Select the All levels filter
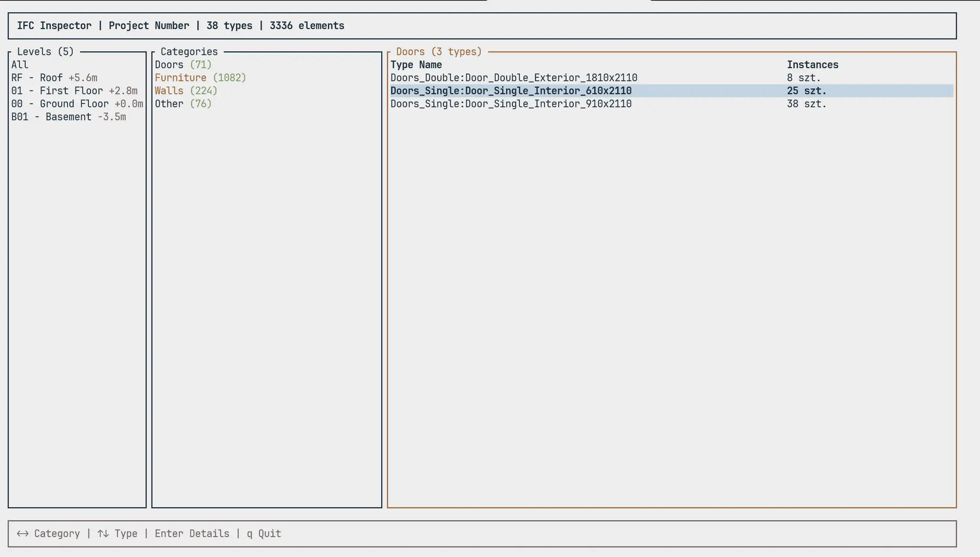 [20, 65]
